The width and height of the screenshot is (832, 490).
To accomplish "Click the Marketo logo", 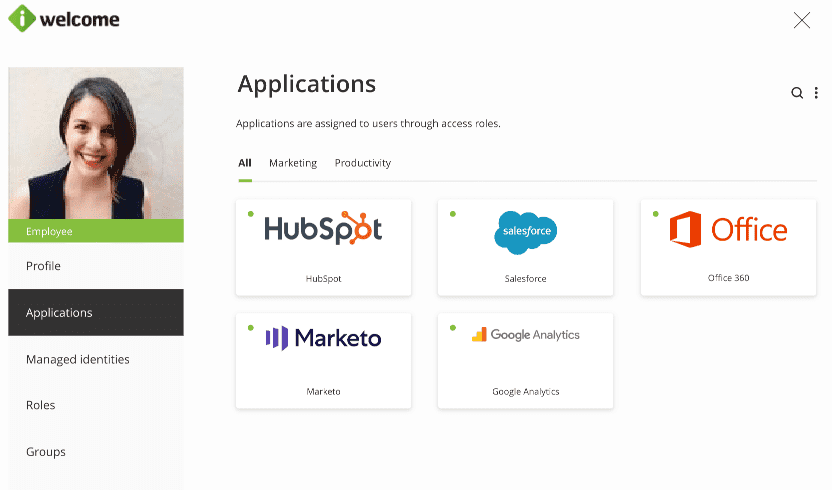I will 323,338.
